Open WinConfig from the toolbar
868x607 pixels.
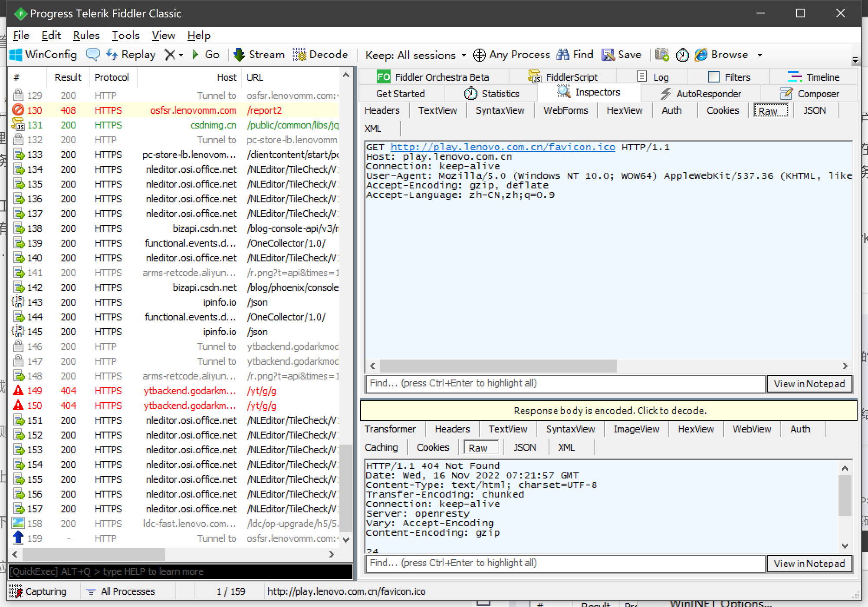(43, 55)
